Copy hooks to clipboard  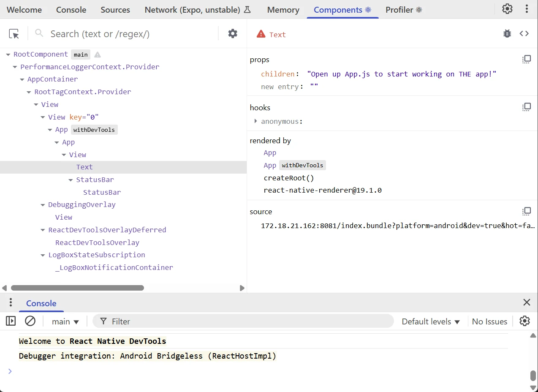point(527,107)
